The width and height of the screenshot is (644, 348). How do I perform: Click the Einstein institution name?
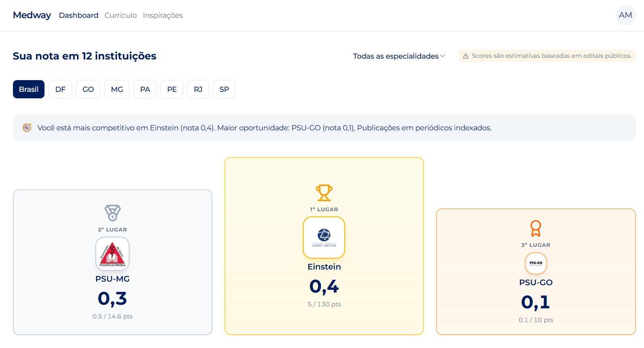pos(324,267)
